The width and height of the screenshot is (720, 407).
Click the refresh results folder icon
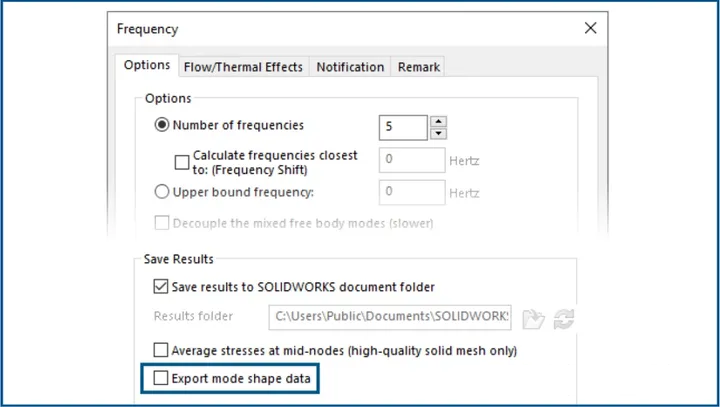coord(563,319)
